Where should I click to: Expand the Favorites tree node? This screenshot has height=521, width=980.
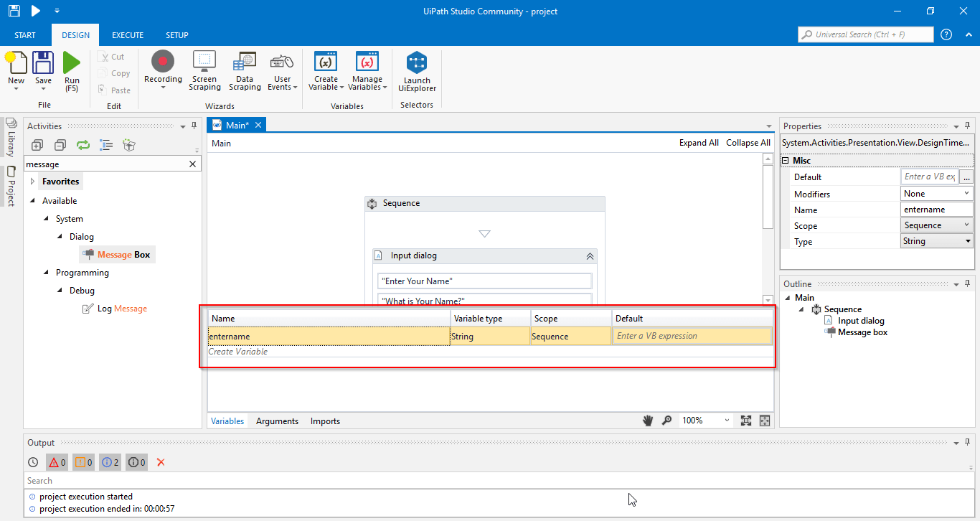coord(33,182)
